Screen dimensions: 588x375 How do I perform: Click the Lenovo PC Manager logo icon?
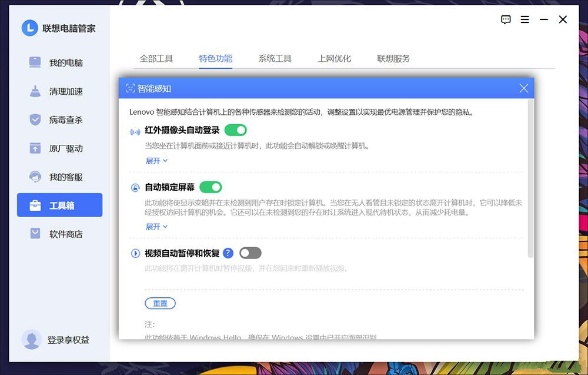(x=29, y=28)
